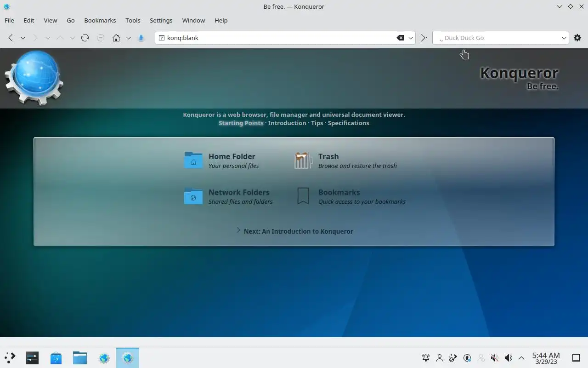Click the Go arrow after location bar
The height and width of the screenshot is (368, 588).
pos(424,38)
